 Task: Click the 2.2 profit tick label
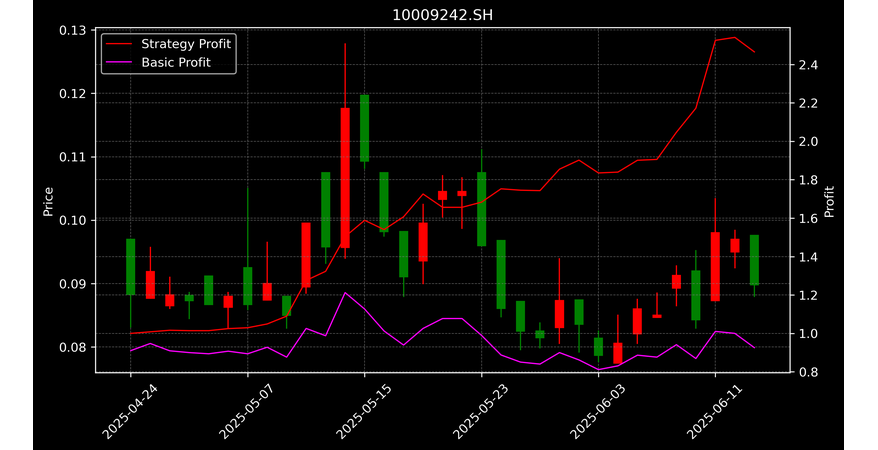[x=807, y=104]
